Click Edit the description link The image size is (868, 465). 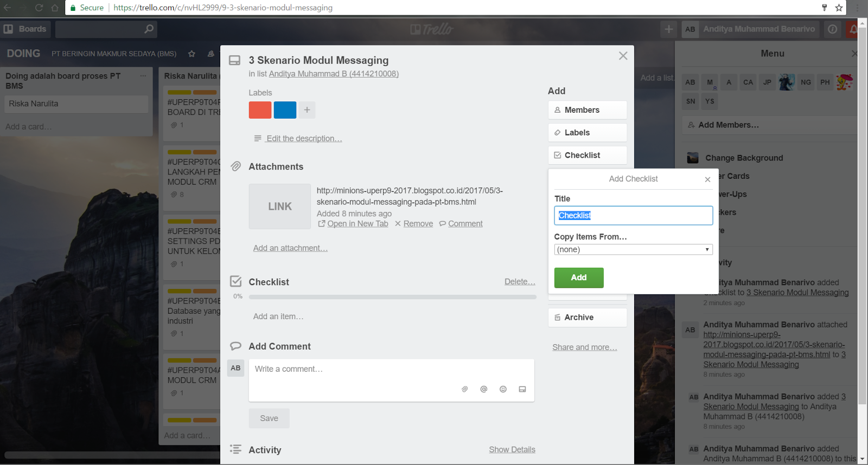pos(304,139)
